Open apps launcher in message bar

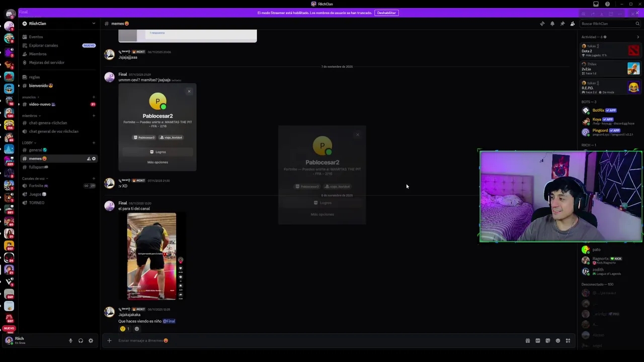click(x=568, y=341)
